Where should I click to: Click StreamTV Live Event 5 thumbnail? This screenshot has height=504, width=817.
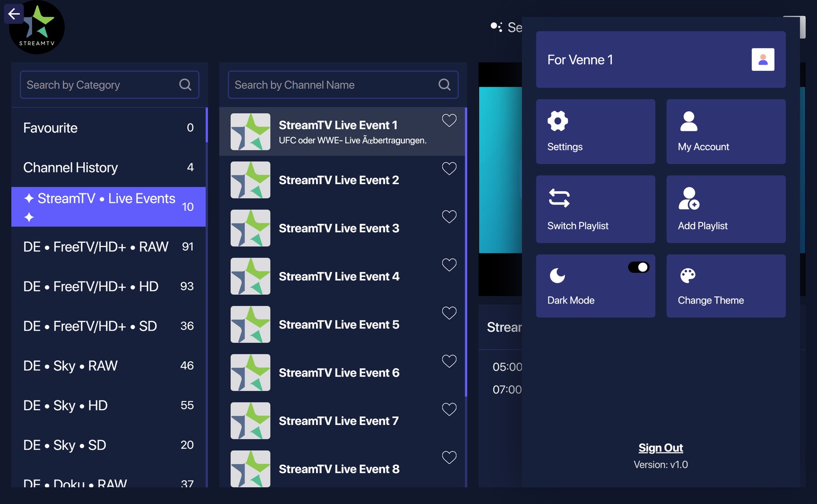[x=250, y=324]
